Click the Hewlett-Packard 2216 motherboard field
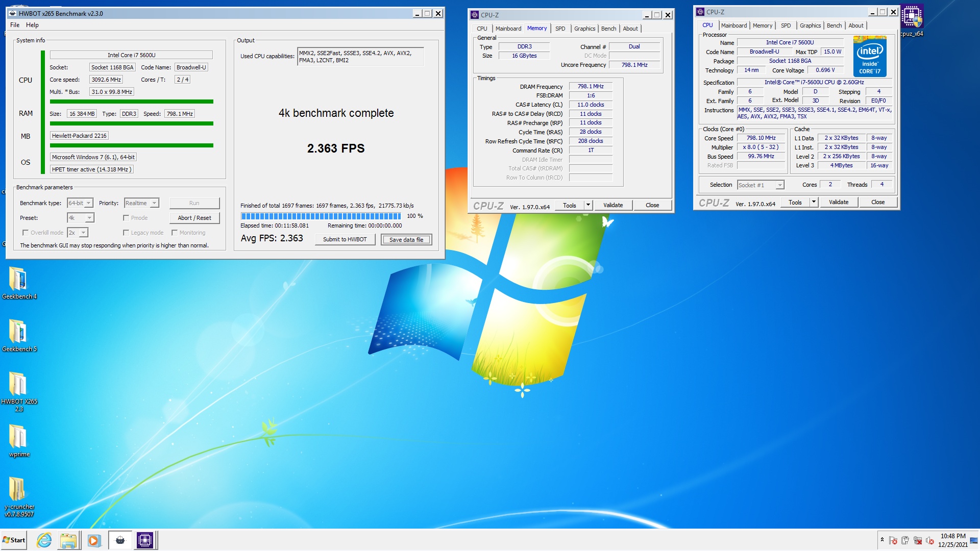Image resolution: width=980 pixels, height=551 pixels. (79, 136)
